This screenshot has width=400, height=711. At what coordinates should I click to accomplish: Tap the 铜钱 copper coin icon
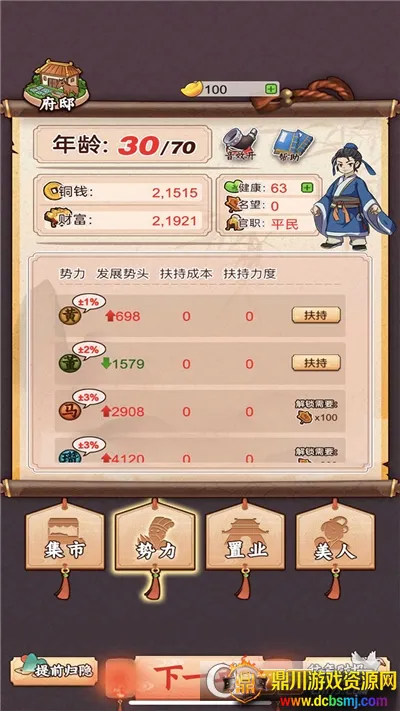click(52, 191)
